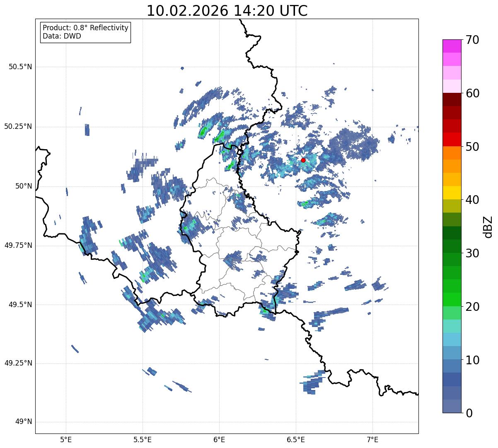Click the 7°E longitude label
The image size is (498, 448).
pyautogui.click(x=372, y=439)
